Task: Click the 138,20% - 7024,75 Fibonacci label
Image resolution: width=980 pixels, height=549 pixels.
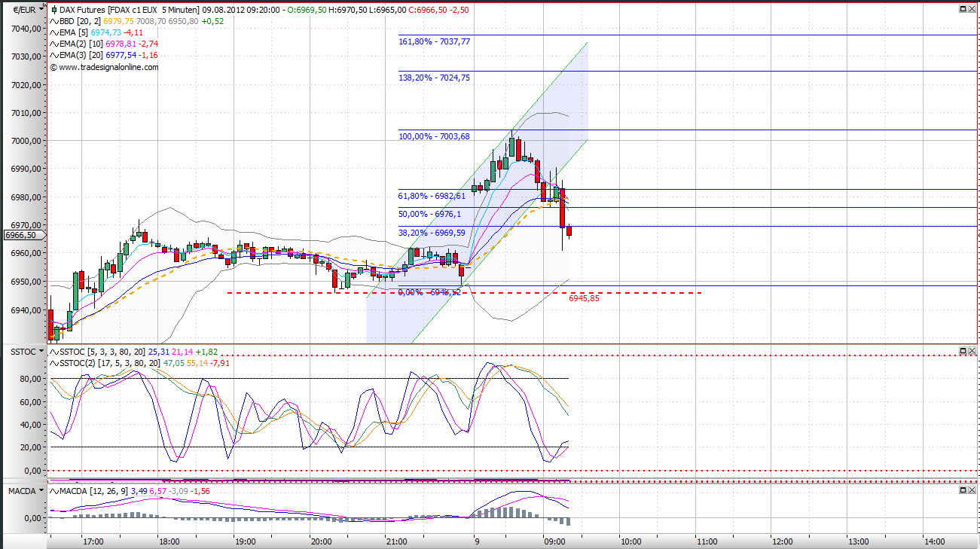Action: click(435, 78)
